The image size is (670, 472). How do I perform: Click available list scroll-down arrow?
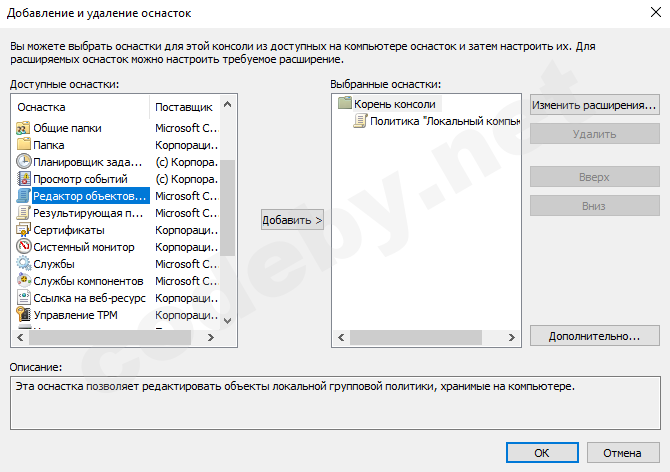tap(228, 321)
